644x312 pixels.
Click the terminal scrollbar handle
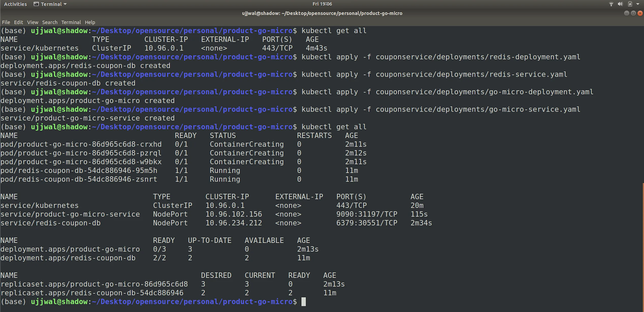click(x=643, y=247)
